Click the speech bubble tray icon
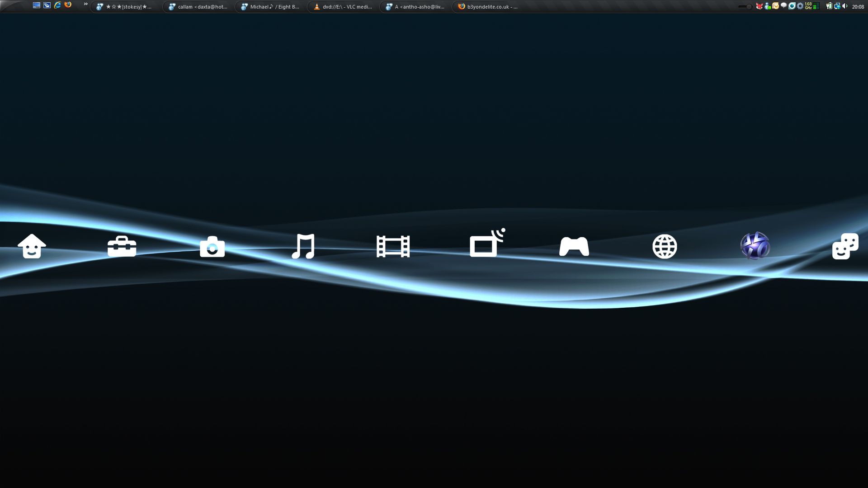The image size is (868, 488). (x=784, y=6)
